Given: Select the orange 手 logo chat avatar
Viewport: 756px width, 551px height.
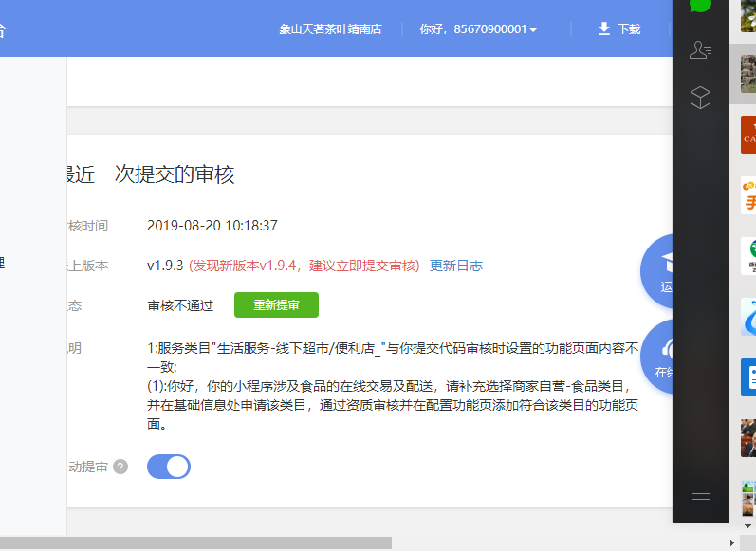Looking at the screenshot, I should [x=748, y=195].
